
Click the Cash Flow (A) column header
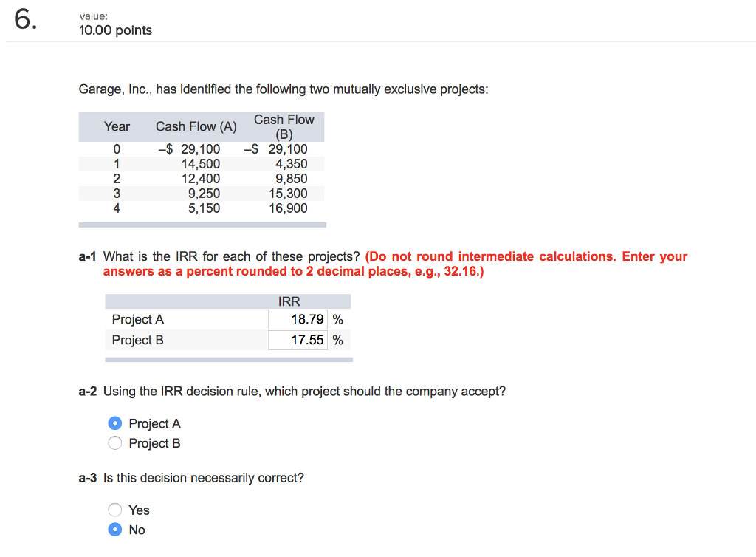click(196, 126)
